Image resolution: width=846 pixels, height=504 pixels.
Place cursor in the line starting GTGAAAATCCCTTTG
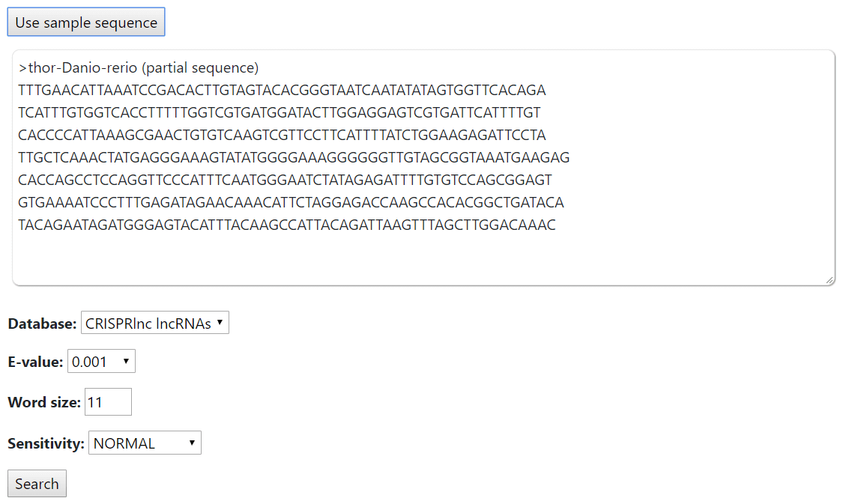pos(291,202)
